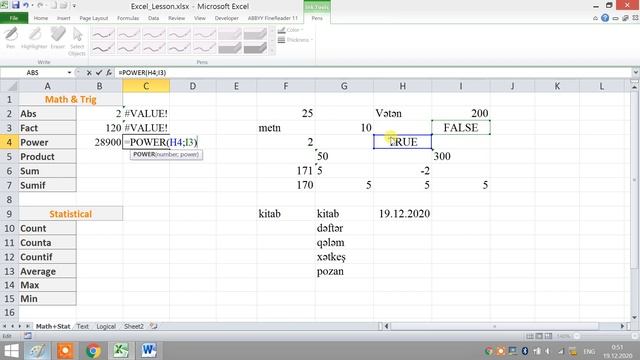Click the Normal view icon in the status bar

click(530, 336)
